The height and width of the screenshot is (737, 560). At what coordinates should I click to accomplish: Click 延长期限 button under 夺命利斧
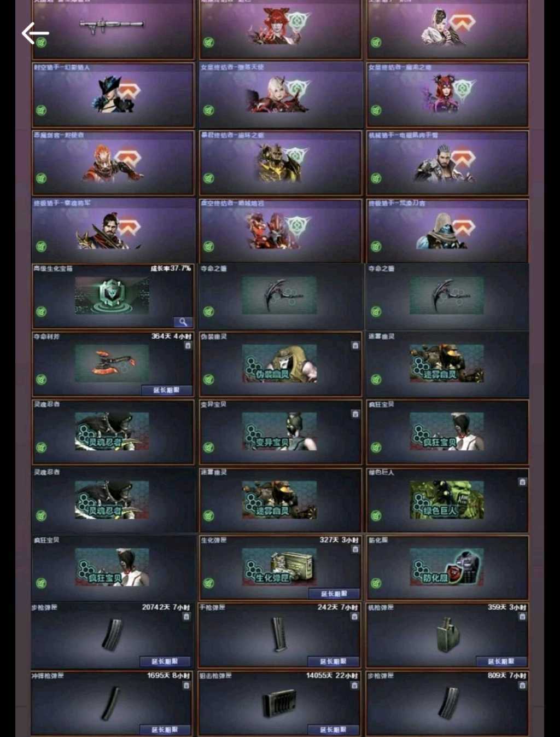click(x=166, y=390)
